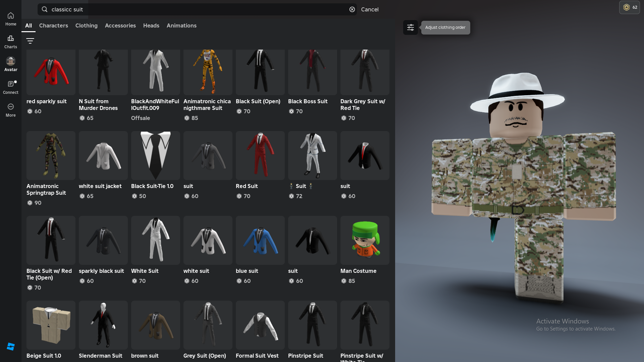Image resolution: width=644 pixels, height=362 pixels.
Task: Select the blue suit item
Action: click(260, 240)
